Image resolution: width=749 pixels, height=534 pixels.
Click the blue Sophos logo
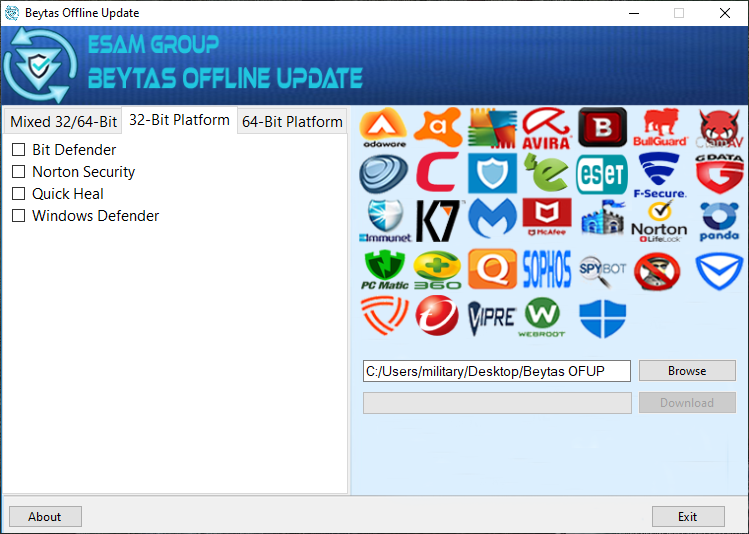click(547, 269)
